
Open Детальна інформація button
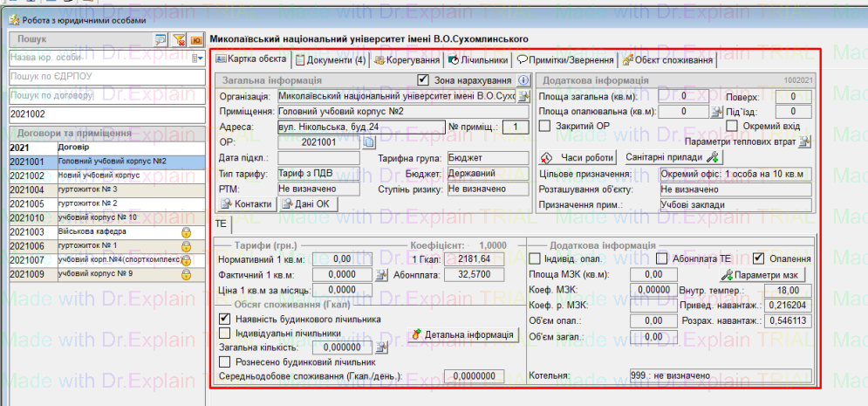463,334
